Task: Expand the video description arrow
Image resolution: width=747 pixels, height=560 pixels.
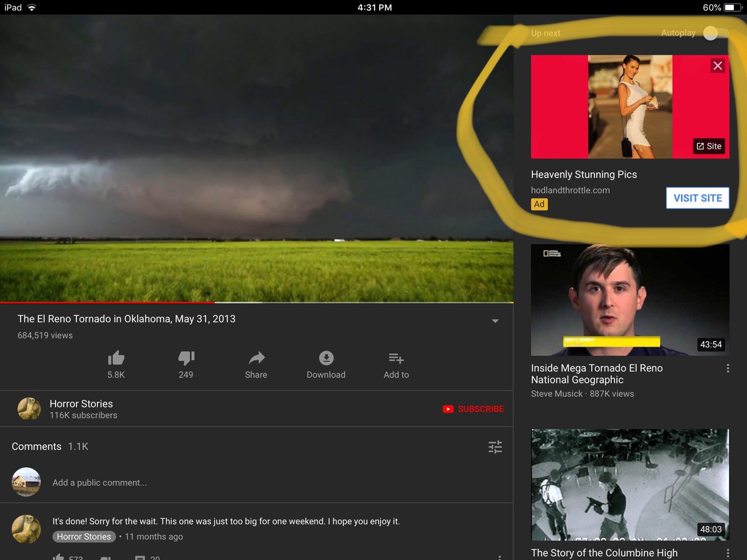Action: [495, 321]
